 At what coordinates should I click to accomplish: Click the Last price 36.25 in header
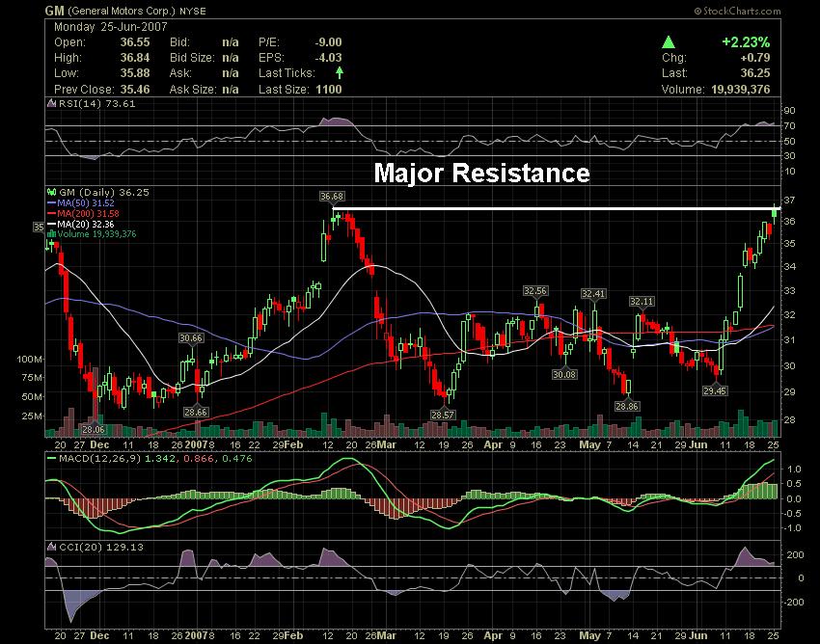coord(755,73)
